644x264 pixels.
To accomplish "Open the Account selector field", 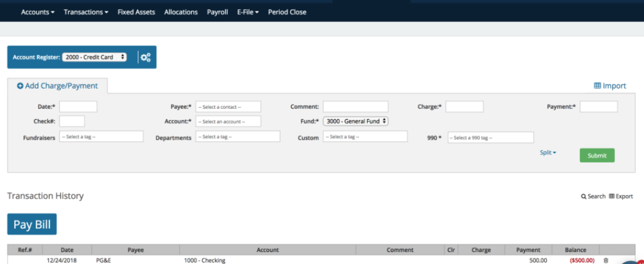I will [228, 121].
